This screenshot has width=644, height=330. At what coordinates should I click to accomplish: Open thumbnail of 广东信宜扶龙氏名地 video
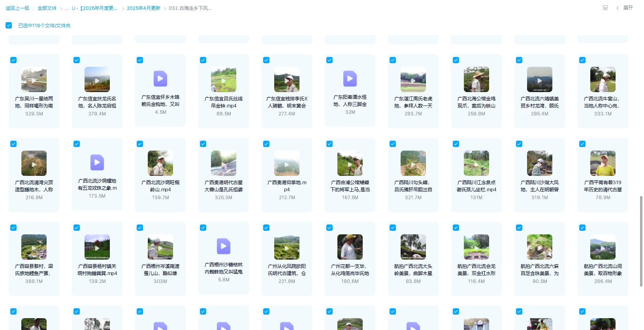click(97, 79)
